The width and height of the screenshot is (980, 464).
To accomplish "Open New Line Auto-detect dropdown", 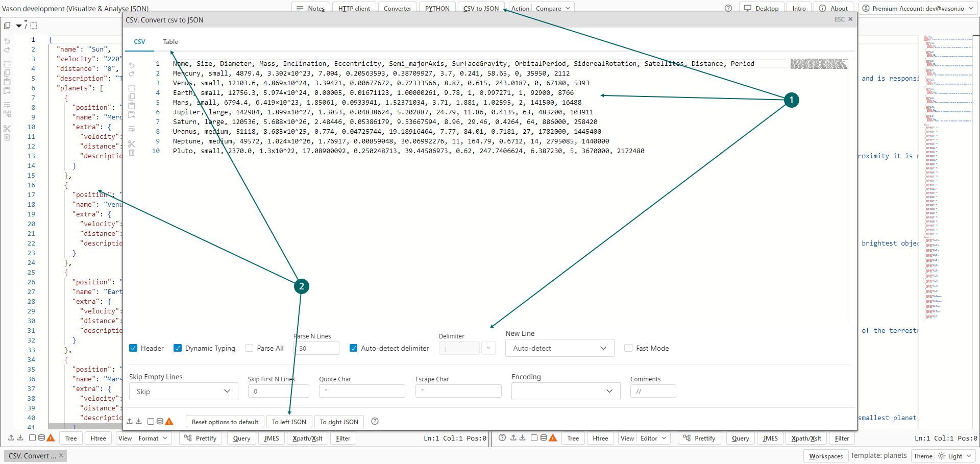I will coord(560,348).
